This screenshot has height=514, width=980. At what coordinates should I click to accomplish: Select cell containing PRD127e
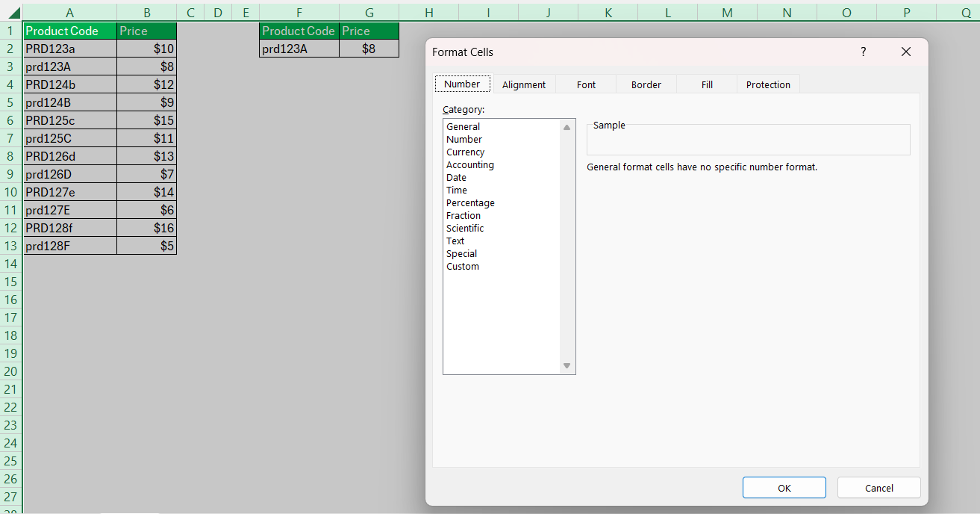(70, 192)
